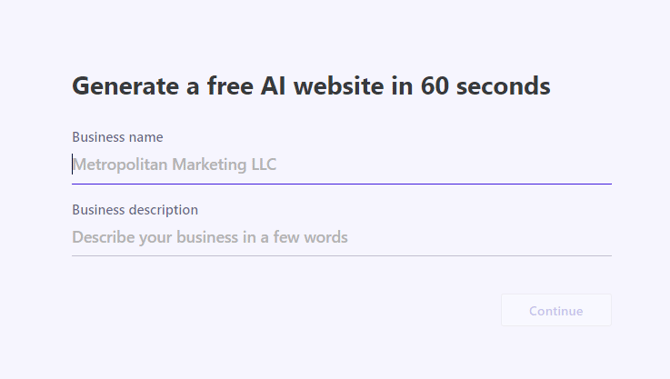Click the word 'AI' in the heading
The width and height of the screenshot is (670, 379).
coord(273,86)
